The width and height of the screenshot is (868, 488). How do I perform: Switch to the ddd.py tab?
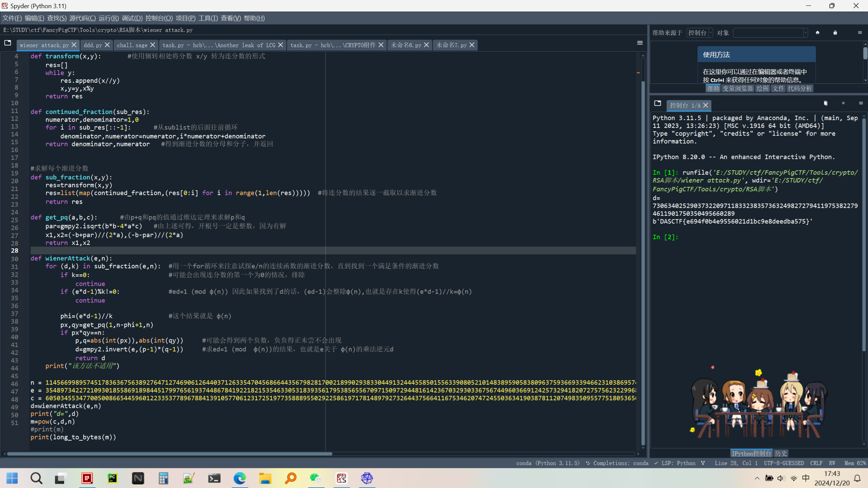(93, 45)
